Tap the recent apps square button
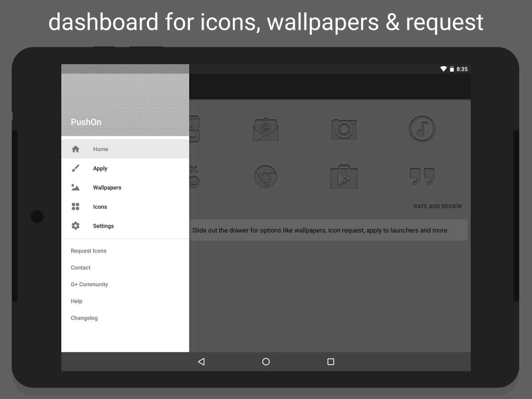 (x=330, y=362)
